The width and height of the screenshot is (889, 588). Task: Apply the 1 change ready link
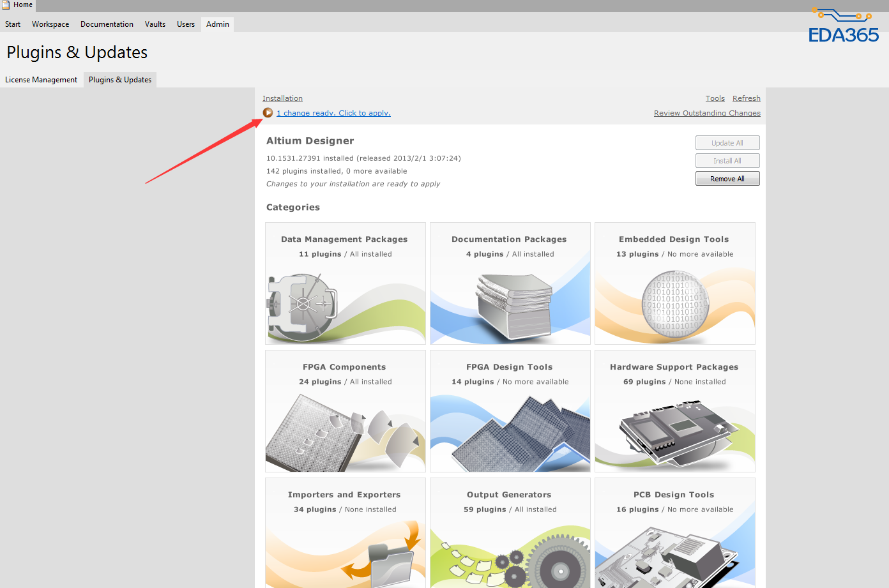coord(333,113)
